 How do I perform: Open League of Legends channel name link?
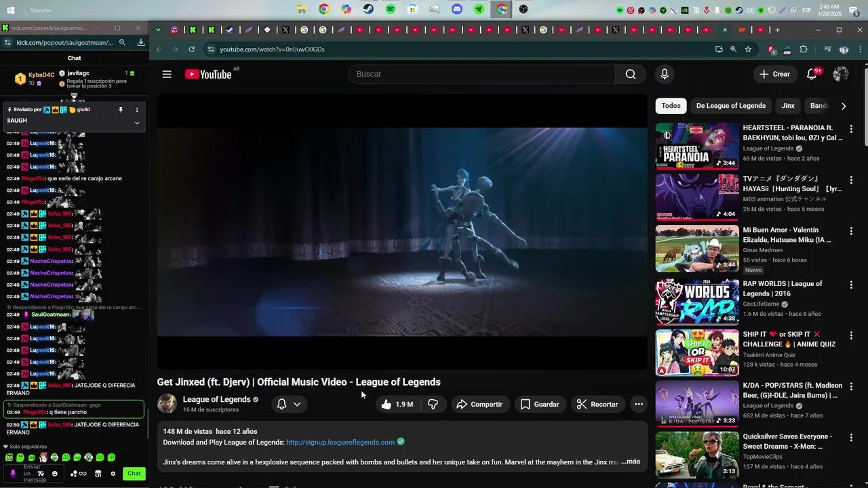click(x=217, y=399)
